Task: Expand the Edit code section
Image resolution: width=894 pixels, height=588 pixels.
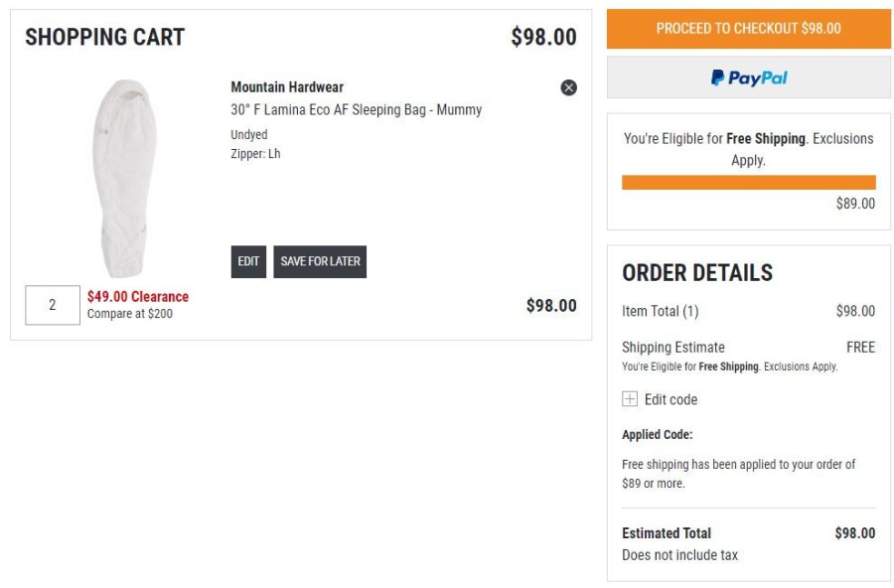Action: (x=670, y=399)
